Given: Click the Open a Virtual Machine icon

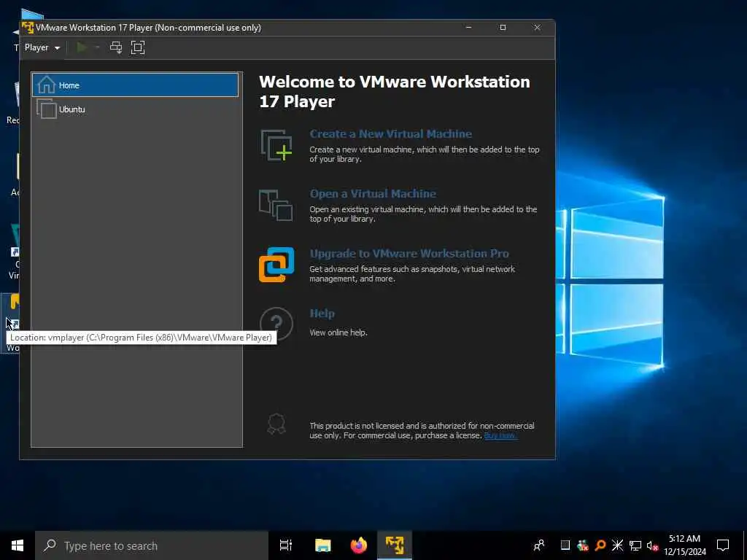Looking at the screenshot, I should tap(276, 205).
